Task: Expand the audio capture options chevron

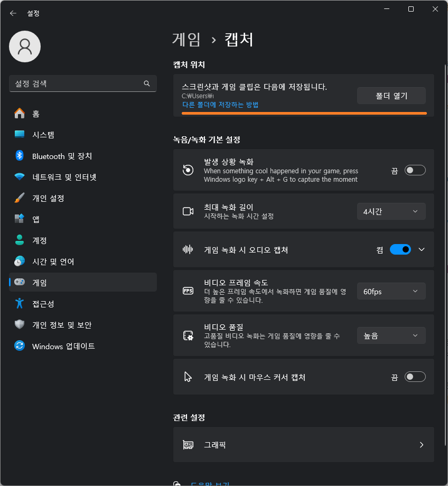Action: [x=422, y=249]
